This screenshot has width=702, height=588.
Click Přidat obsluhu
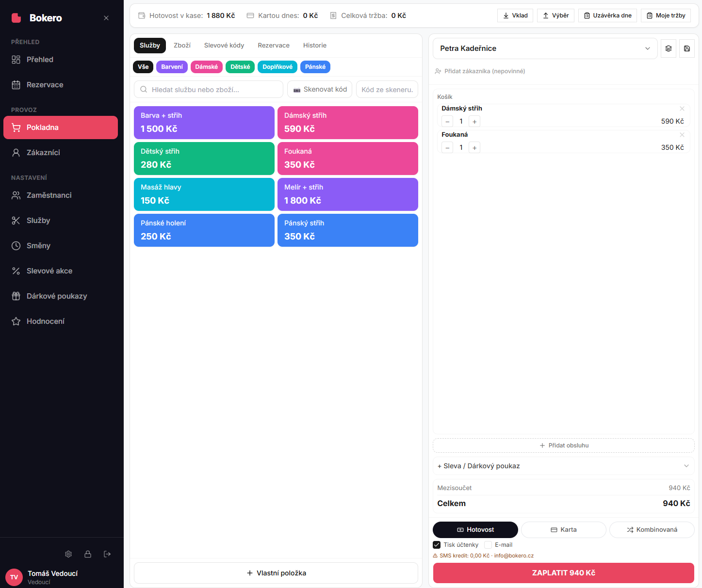(x=564, y=445)
